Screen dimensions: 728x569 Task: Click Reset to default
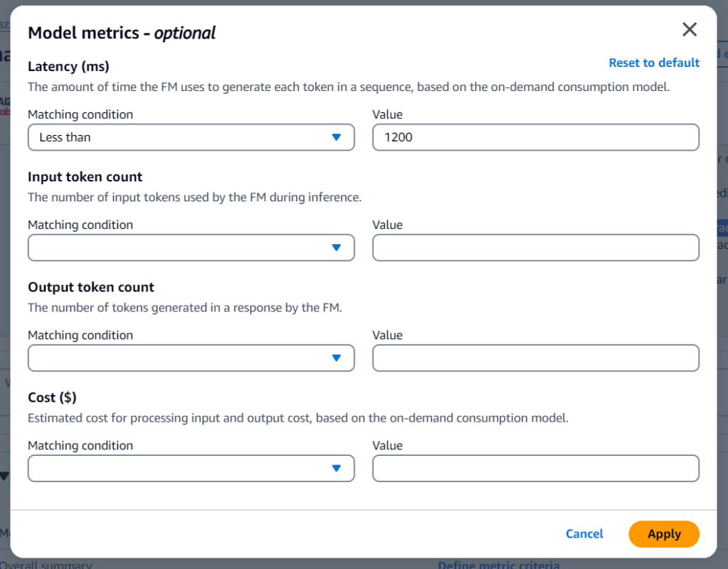(653, 63)
